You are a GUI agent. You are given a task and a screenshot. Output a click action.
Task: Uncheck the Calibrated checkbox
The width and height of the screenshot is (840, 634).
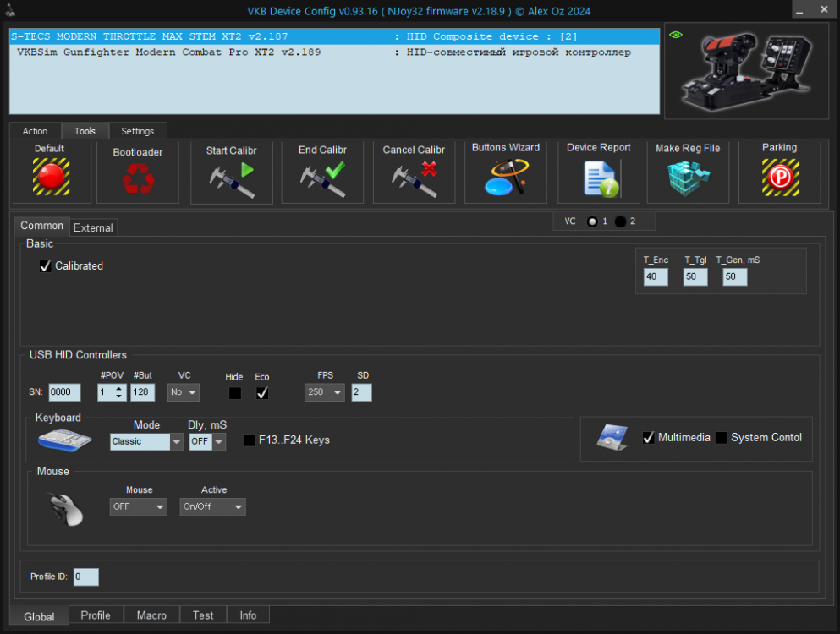coord(46,266)
